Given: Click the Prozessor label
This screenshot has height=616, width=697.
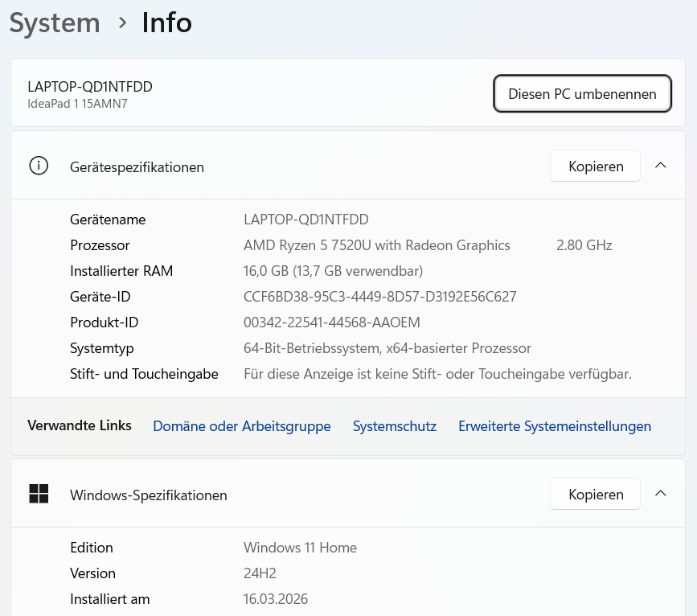Looking at the screenshot, I should point(100,245).
